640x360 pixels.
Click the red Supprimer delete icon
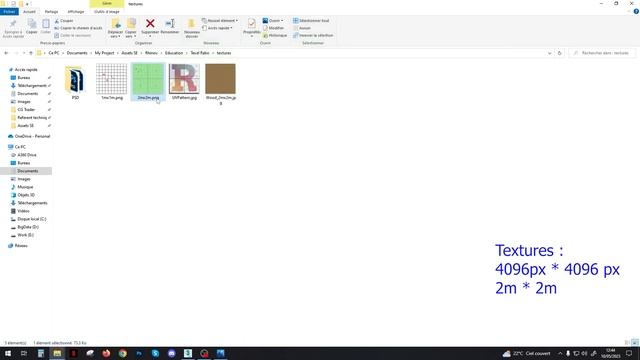(150, 24)
